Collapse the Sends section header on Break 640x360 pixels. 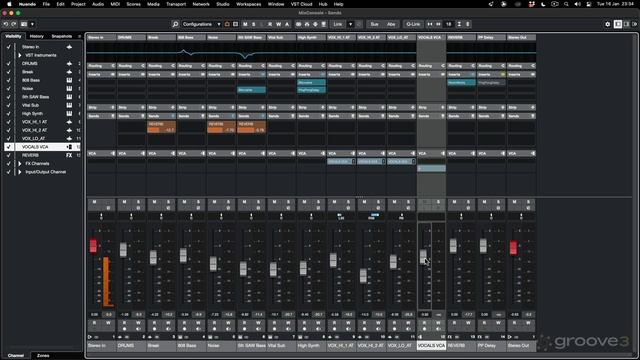point(161,116)
